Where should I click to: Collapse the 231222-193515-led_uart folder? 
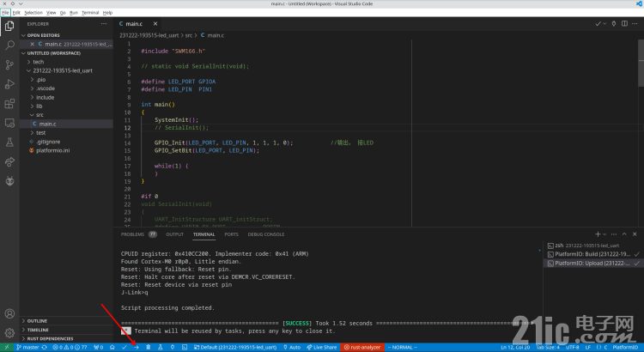point(63,70)
